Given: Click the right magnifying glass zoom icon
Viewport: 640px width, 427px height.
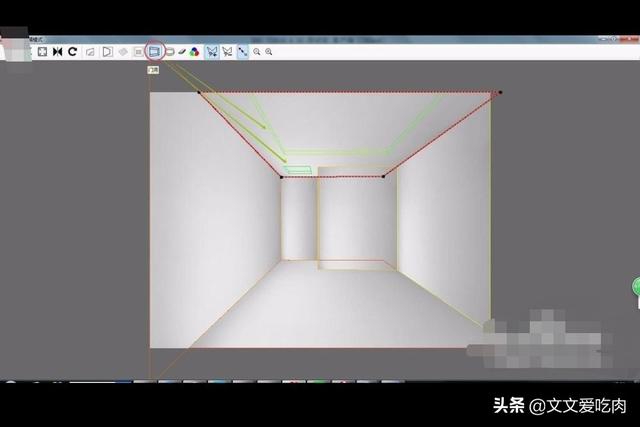Looking at the screenshot, I should pos(269,50).
